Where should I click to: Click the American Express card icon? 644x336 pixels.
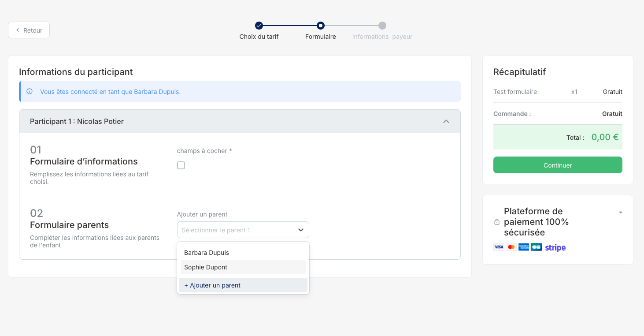point(524,247)
